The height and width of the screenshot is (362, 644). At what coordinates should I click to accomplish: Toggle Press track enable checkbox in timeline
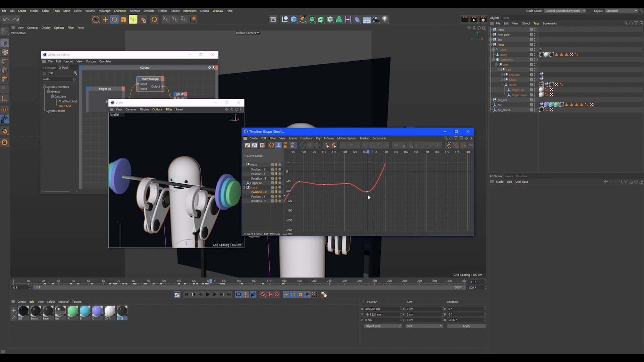pos(273,165)
